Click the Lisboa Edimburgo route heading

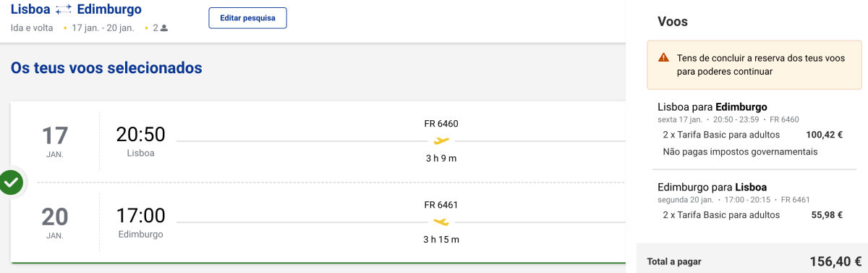76,9
